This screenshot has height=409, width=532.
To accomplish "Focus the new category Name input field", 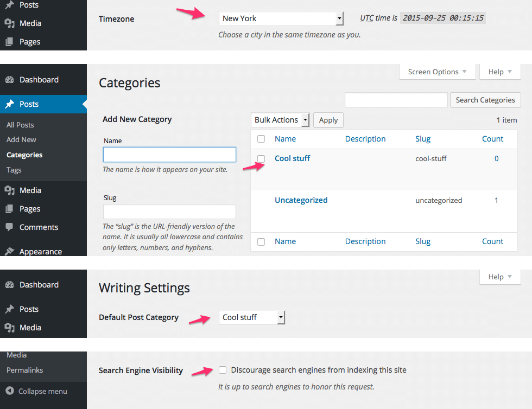I will click(x=169, y=155).
